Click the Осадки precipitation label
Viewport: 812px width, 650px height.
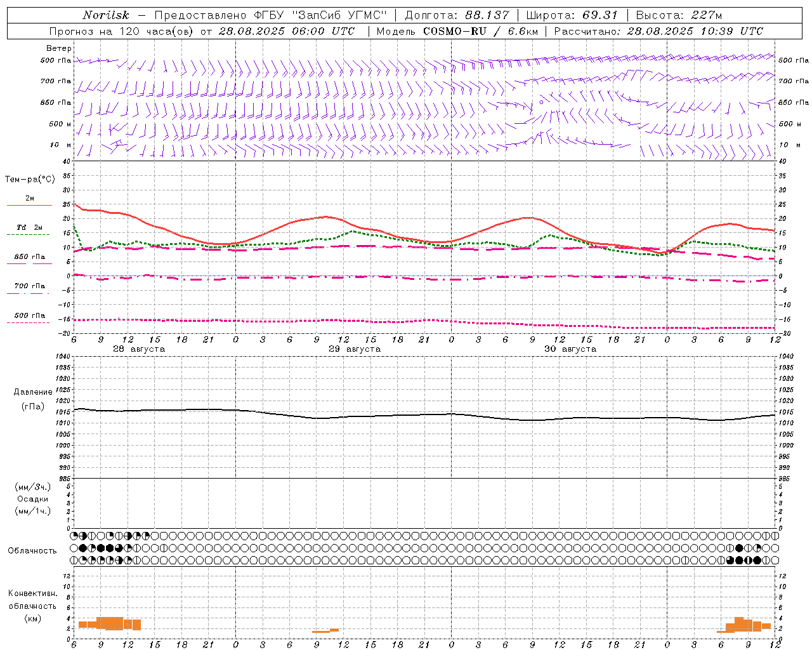coord(33,499)
